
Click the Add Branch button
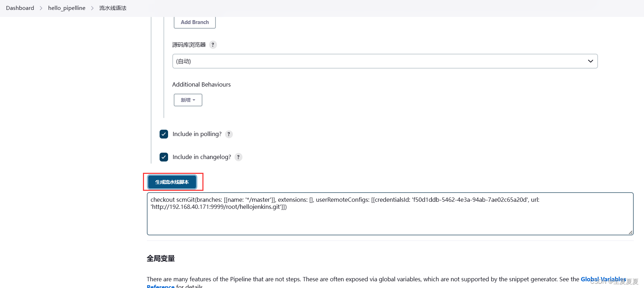pos(195,22)
